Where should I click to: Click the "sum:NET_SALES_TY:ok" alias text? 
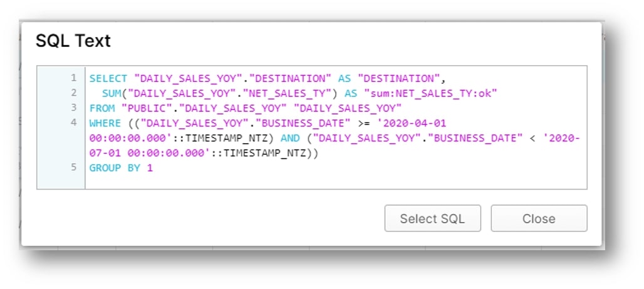click(x=431, y=93)
